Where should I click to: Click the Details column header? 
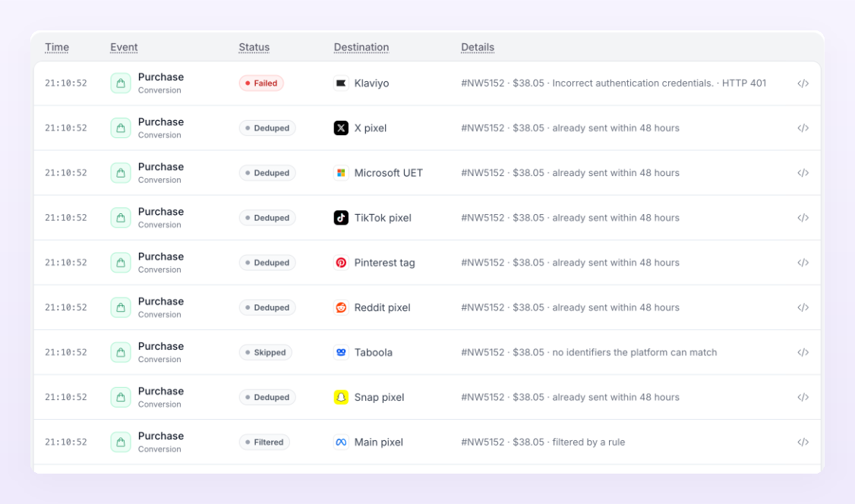tap(478, 47)
